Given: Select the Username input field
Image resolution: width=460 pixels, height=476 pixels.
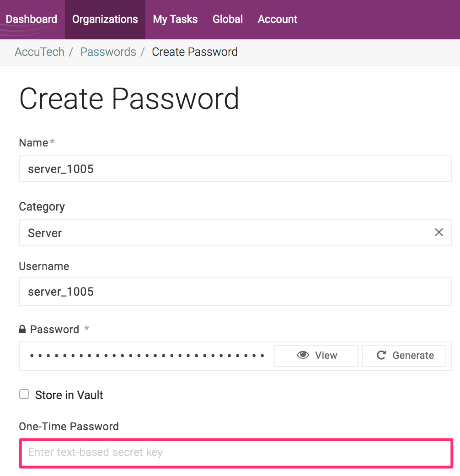Looking at the screenshot, I should [183, 292].
